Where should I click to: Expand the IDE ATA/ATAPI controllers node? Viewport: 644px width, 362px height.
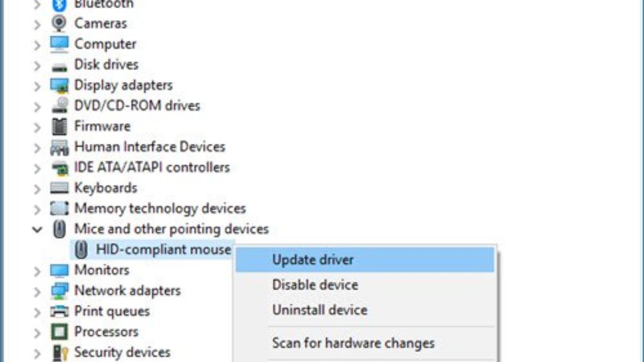(37, 168)
